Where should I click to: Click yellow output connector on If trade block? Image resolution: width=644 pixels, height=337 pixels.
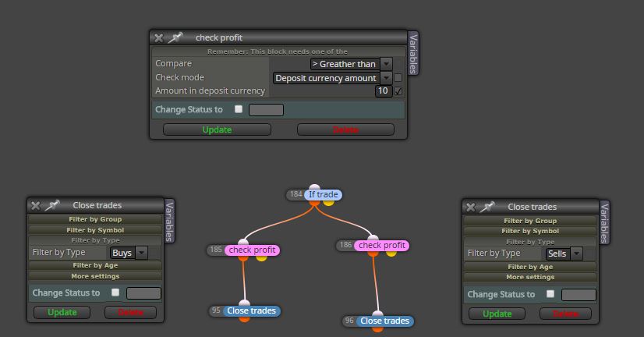coord(328,203)
